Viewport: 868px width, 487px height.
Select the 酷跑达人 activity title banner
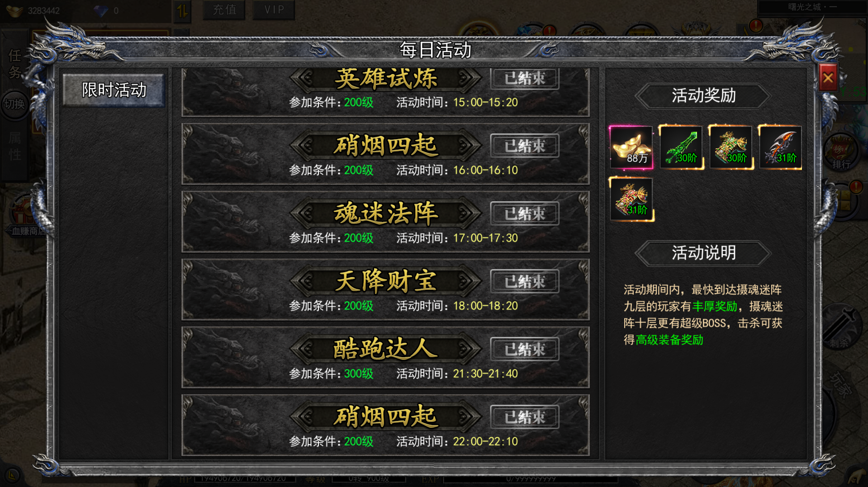point(385,349)
